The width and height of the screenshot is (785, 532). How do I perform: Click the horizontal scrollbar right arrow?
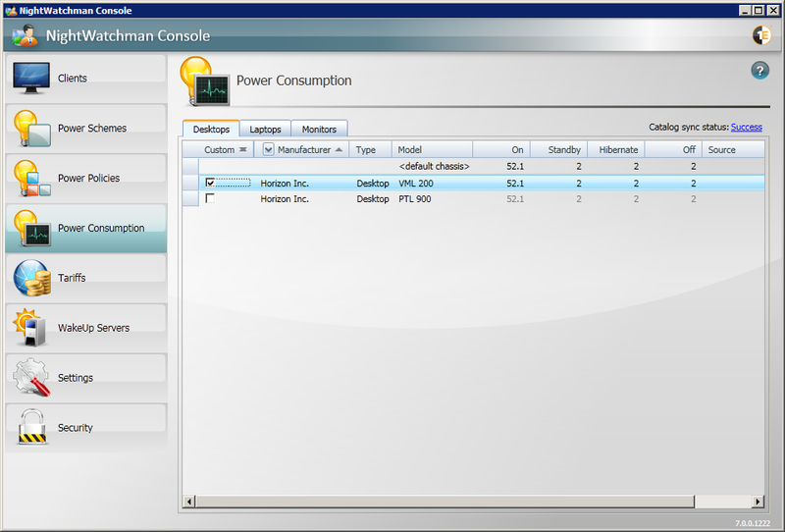tap(758, 502)
